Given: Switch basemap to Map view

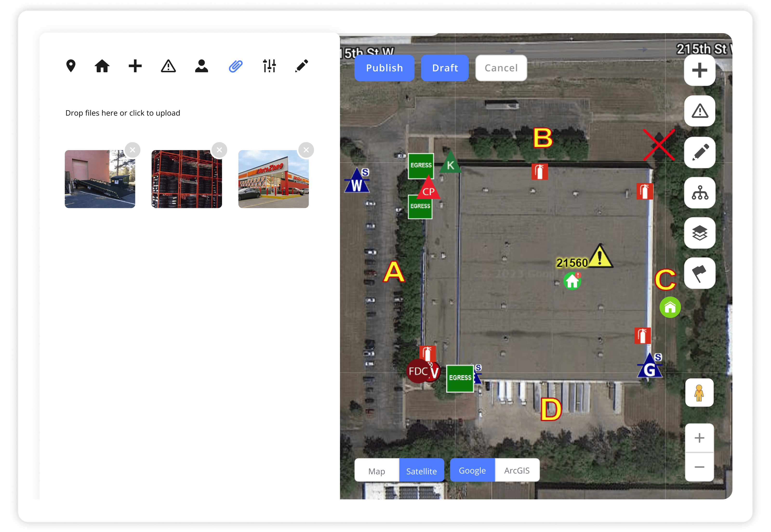Looking at the screenshot, I should tap(377, 471).
